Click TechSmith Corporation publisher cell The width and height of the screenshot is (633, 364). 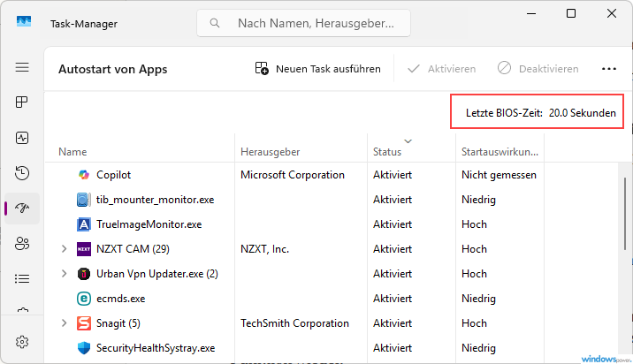[294, 323]
